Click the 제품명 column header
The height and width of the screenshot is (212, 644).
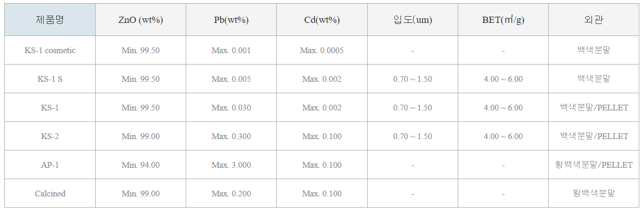point(50,20)
